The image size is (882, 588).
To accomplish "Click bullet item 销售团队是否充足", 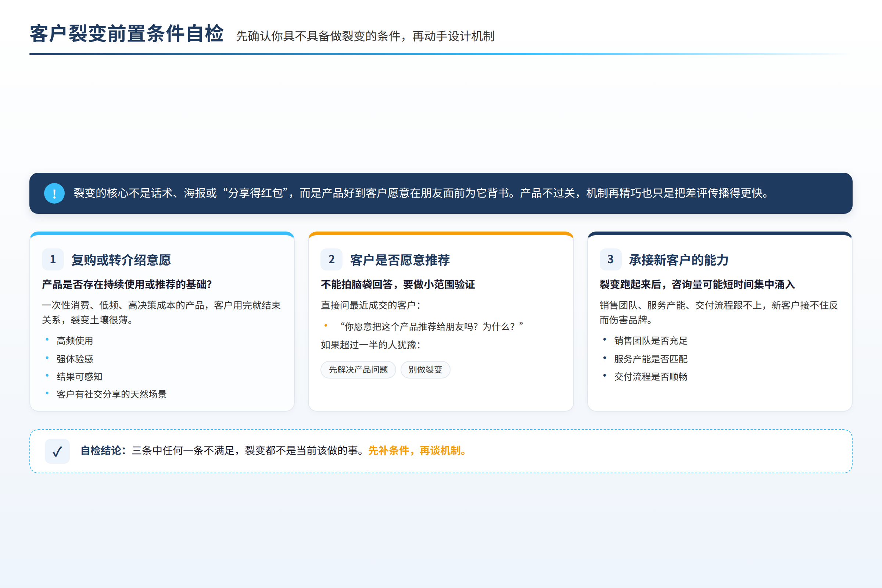I will tap(650, 341).
